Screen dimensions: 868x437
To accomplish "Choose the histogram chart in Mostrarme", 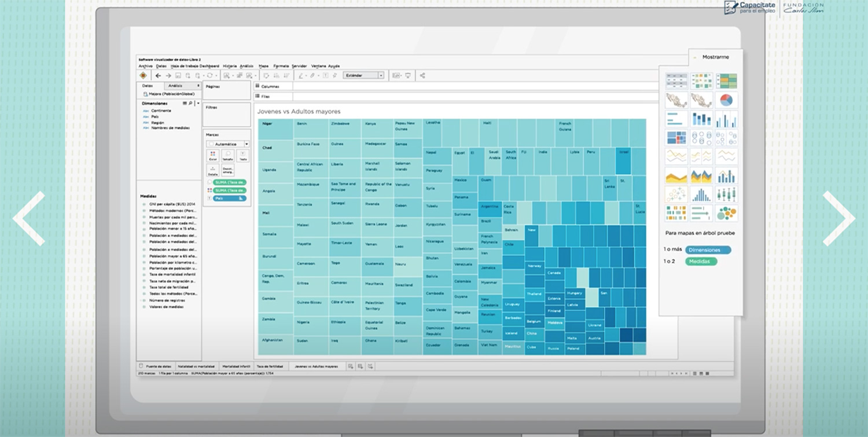I will tap(701, 194).
